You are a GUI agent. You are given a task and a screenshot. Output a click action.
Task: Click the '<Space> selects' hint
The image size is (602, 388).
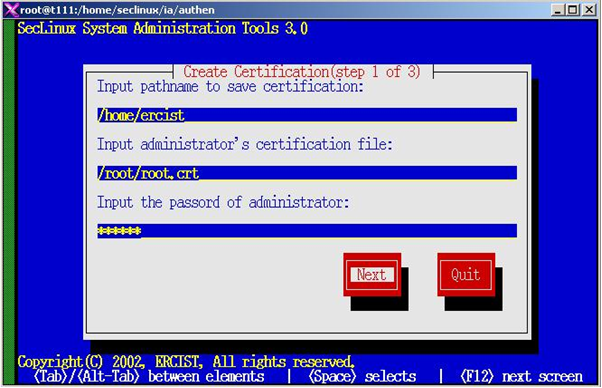[x=362, y=376]
